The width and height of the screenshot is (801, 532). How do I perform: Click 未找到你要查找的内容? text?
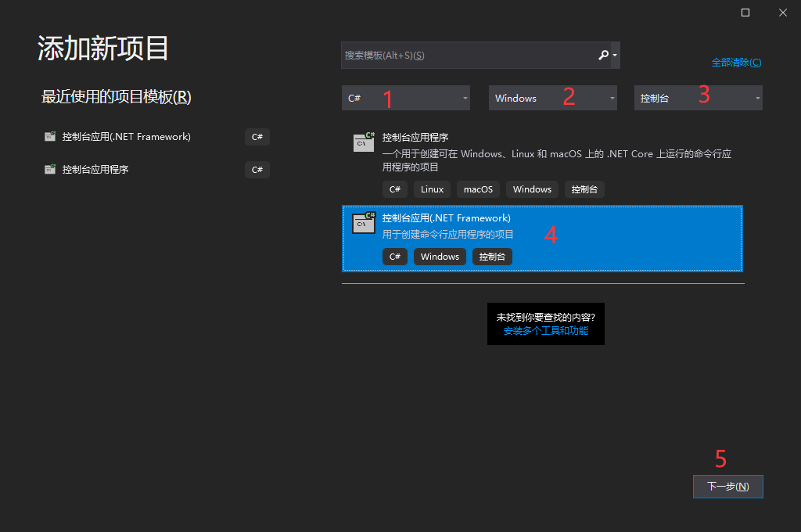(545, 318)
